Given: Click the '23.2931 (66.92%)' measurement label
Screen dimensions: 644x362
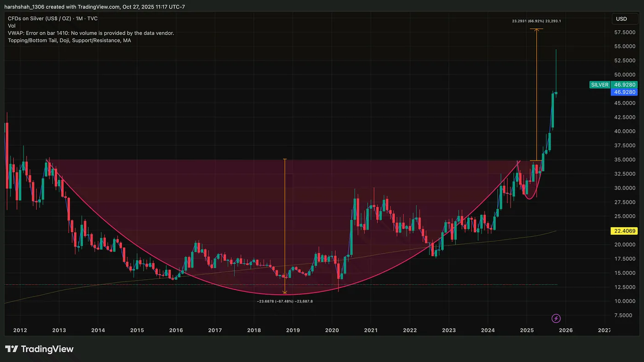Looking at the screenshot, I should (536, 21).
